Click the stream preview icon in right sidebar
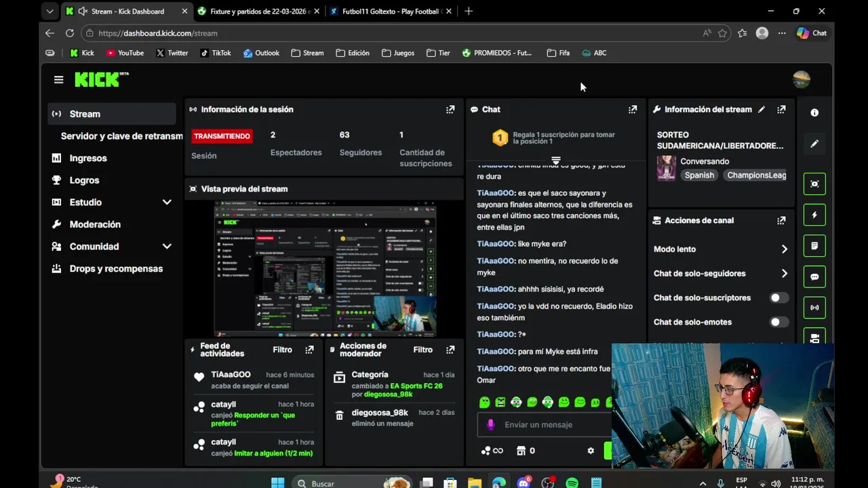This screenshot has height=488, width=868. click(x=814, y=184)
